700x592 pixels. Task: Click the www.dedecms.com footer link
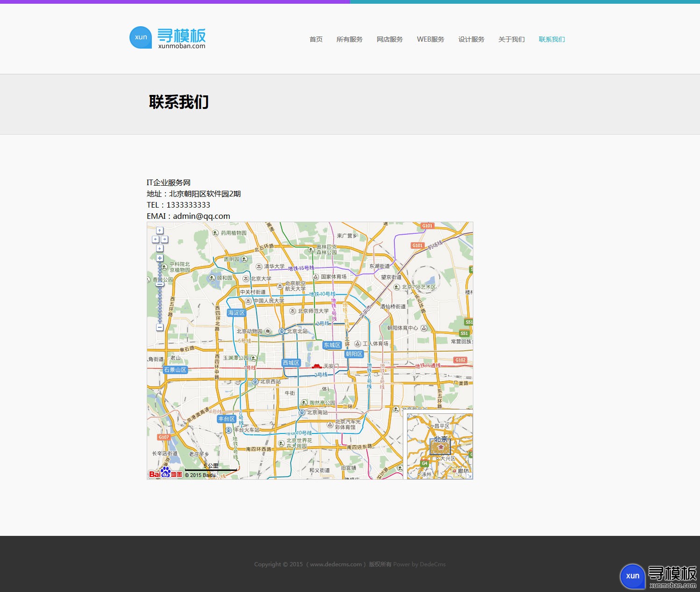tap(336, 564)
